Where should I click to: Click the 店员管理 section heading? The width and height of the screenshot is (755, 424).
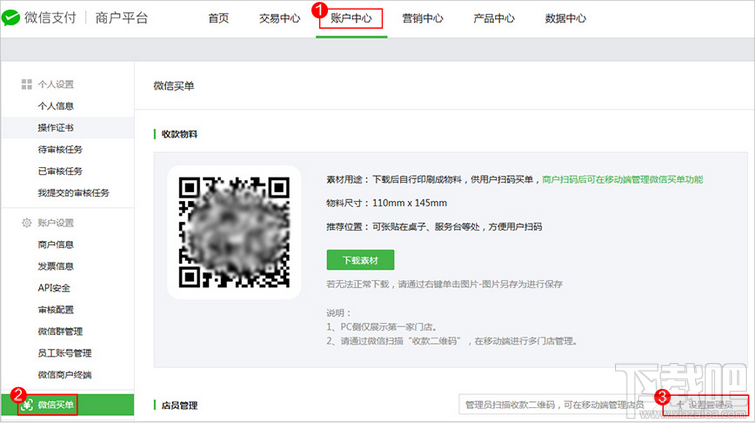[x=179, y=405]
